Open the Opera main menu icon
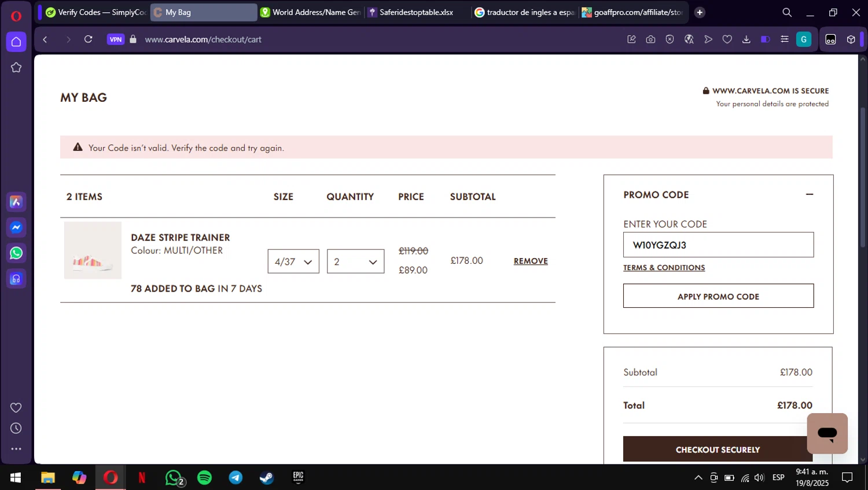 click(16, 16)
